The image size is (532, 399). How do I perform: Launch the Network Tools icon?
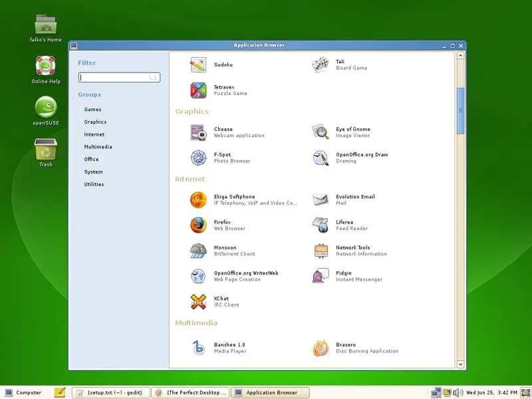click(321, 251)
